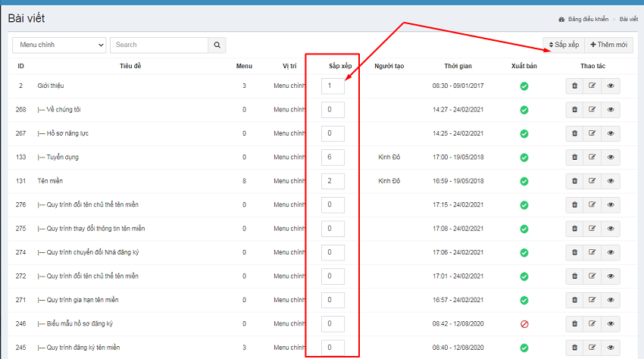644x359 pixels.
Task: Go to Bảng điều khiển breadcrumb
Action: coord(587,19)
